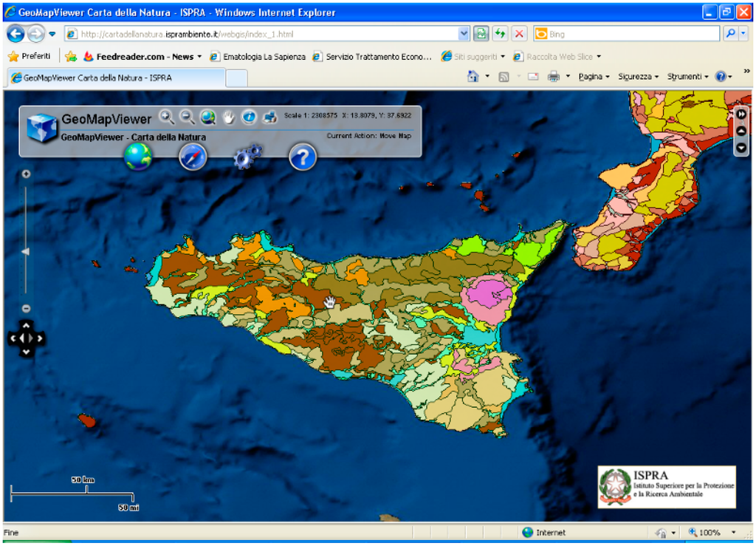The height and width of the screenshot is (546, 756).
Task: Open the Sicurezza dropdown menu
Action: click(639, 77)
